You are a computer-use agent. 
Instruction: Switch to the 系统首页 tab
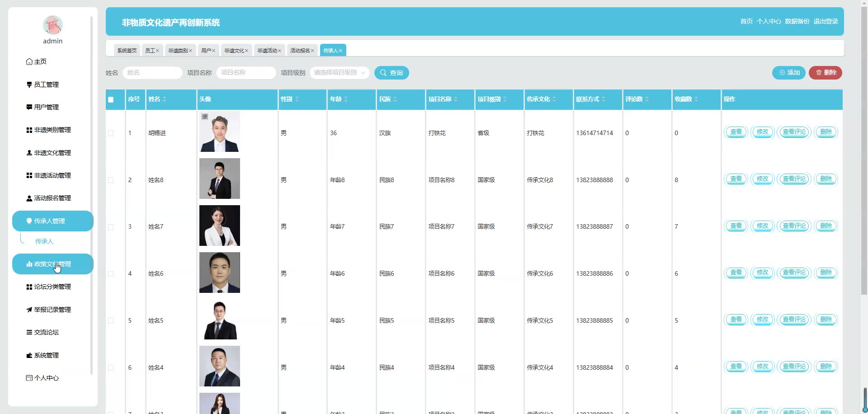[127, 51]
